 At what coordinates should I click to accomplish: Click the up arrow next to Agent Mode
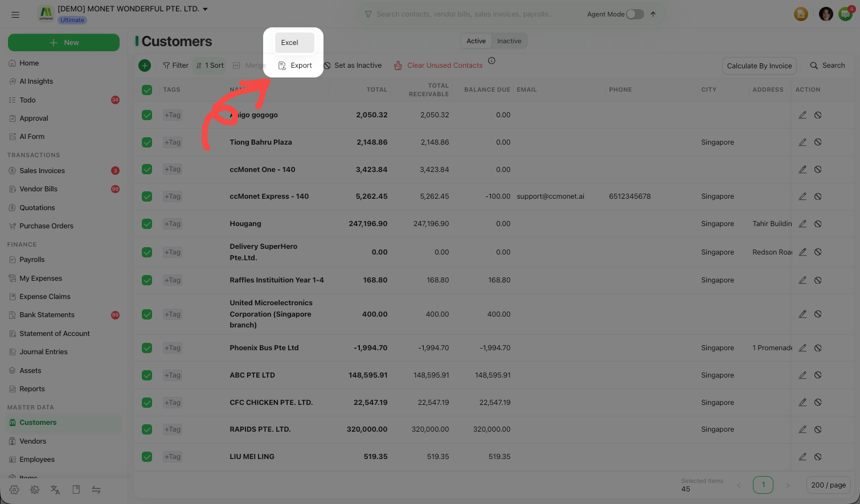click(653, 14)
